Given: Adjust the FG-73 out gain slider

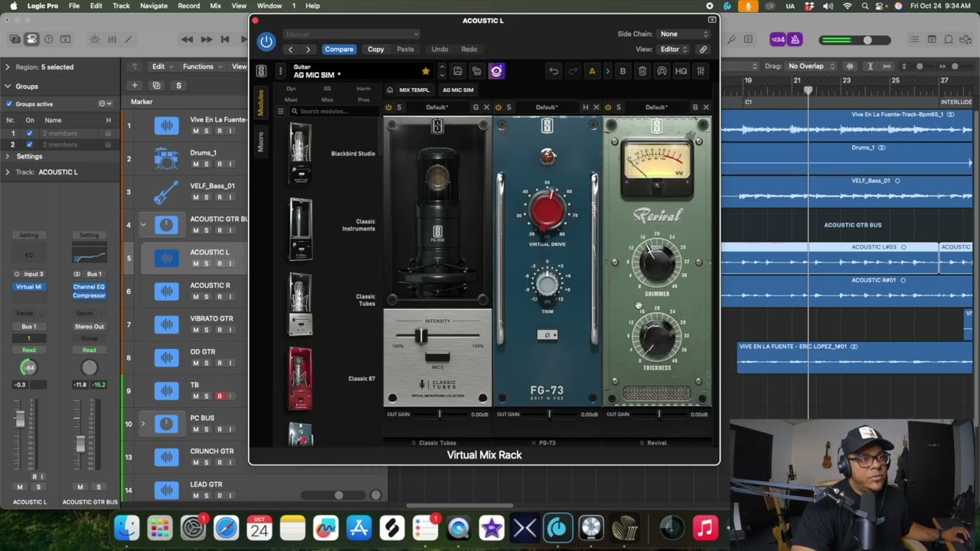Looking at the screenshot, I should [x=549, y=414].
